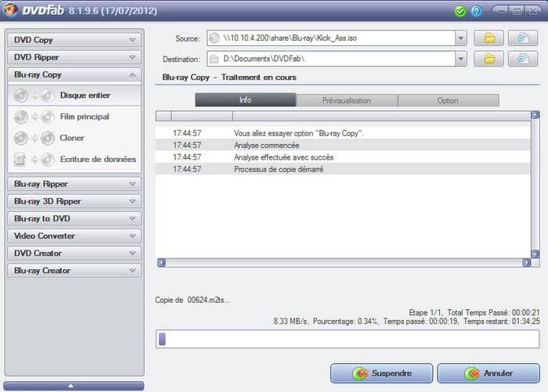548x392 pixels.
Task: Expand the DVD Creator section
Action: point(74,253)
